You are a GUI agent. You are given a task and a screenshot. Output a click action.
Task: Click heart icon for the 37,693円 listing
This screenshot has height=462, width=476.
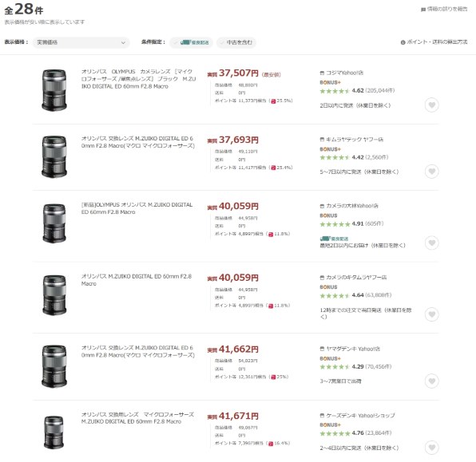pos(431,172)
